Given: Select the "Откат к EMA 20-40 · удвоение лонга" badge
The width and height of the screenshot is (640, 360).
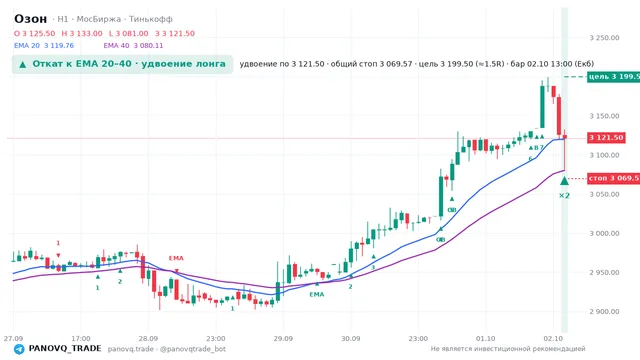Looking at the screenshot, I should [122, 64].
